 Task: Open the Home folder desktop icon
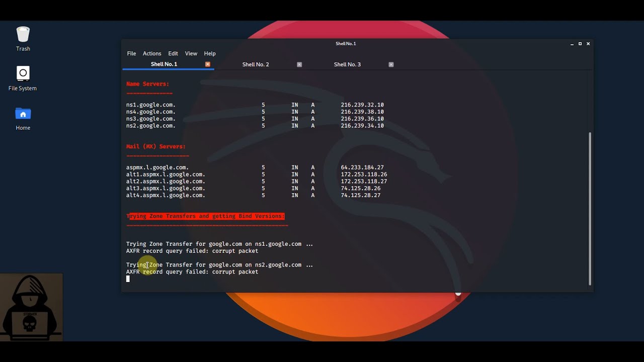23,119
